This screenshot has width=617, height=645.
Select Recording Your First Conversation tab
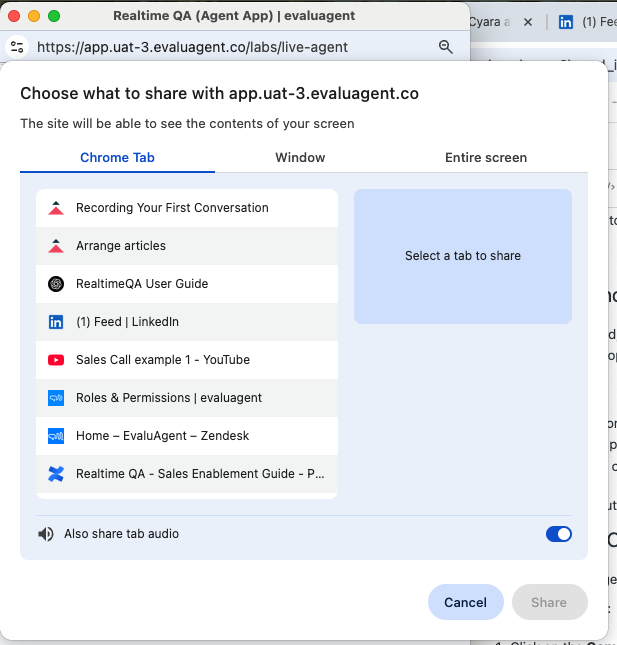187,208
